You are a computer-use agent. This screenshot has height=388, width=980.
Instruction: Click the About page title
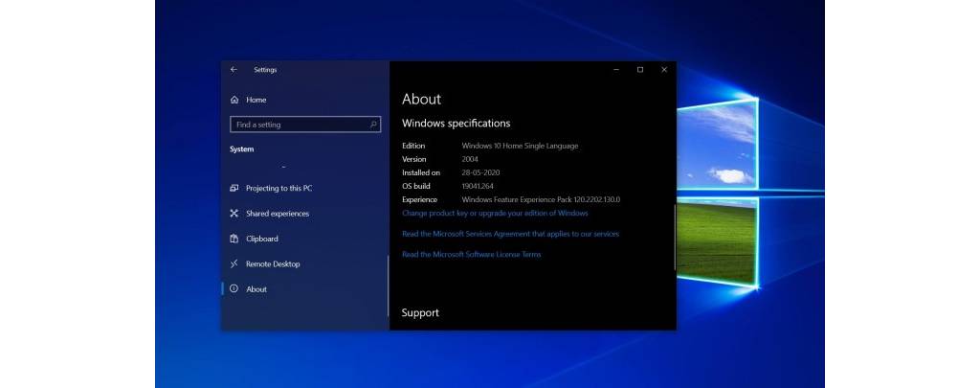(421, 99)
